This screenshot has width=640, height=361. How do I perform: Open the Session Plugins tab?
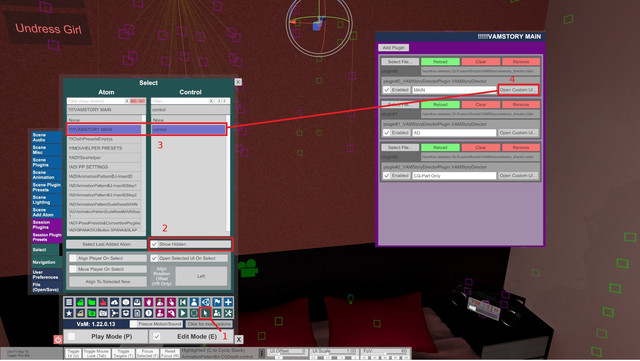tap(47, 225)
